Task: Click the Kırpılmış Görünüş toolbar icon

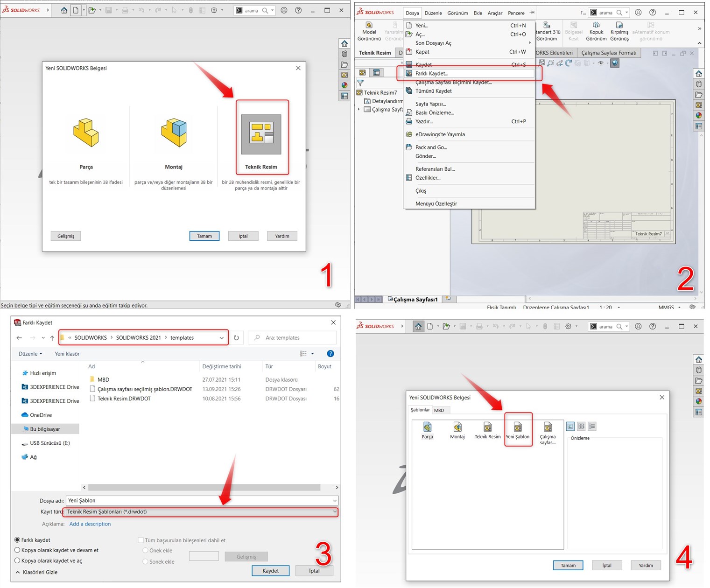Action: [619, 31]
